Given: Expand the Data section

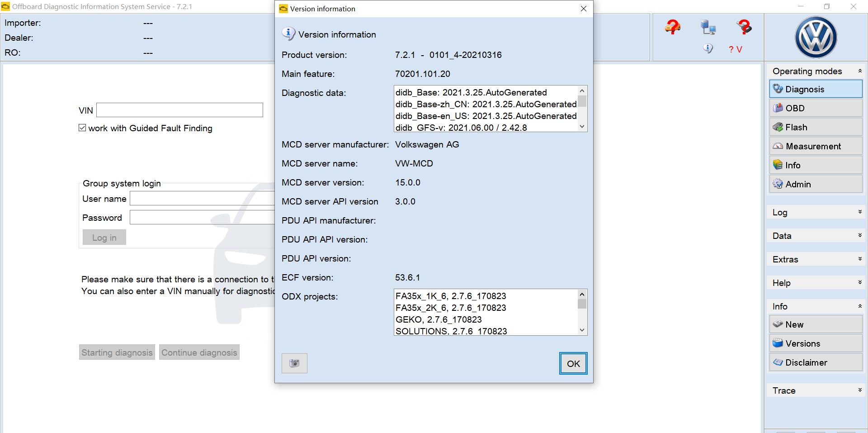Looking at the screenshot, I should tap(816, 236).
